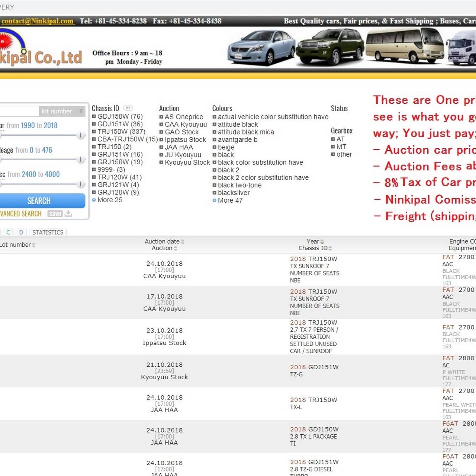Tick the GAO Stock auction filter
Viewport: 476px width, 476px height.
tap(161, 132)
